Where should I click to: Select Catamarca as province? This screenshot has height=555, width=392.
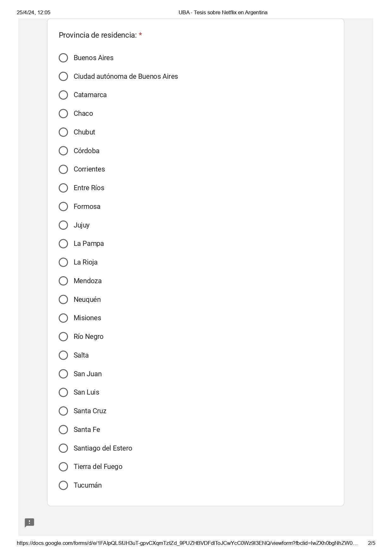point(63,95)
